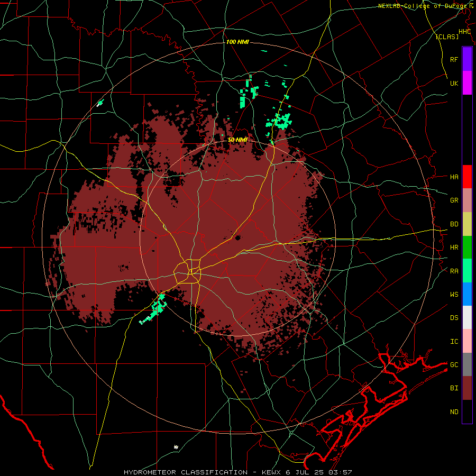Click the "[CLAS]" legend heading
This screenshot has width=476, height=476.
pos(447,36)
